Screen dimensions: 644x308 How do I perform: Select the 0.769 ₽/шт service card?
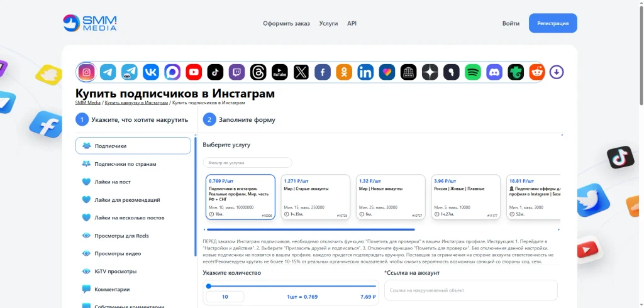[x=240, y=197]
